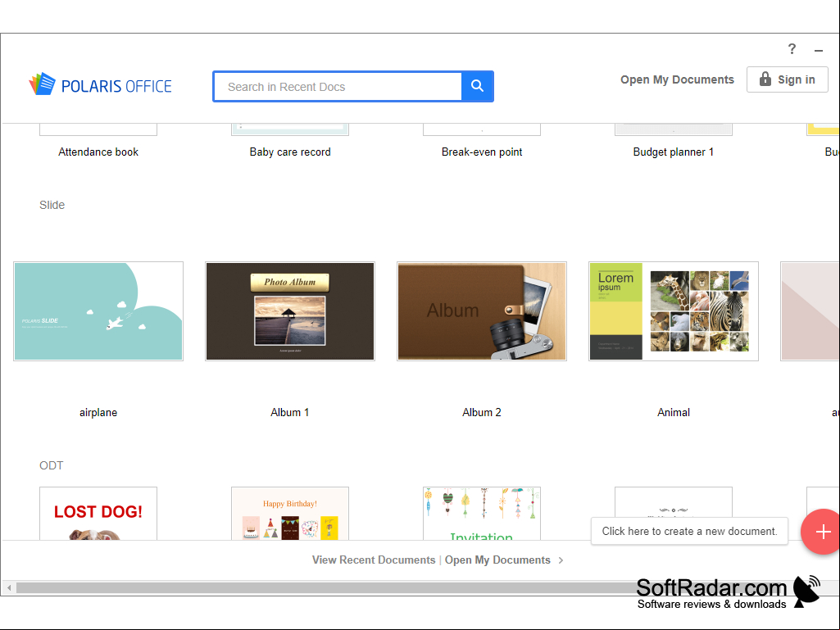Screen dimensions: 840x630
Task: Click the Budget planner 1 label
Action: 674,152
